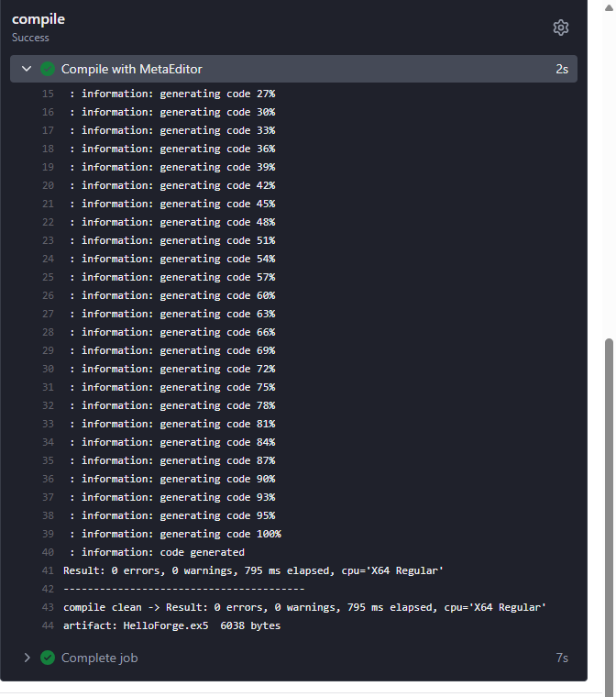Click the 'generating code 36%' log line
Screen dimensions: 616x697
coord(172,149)
